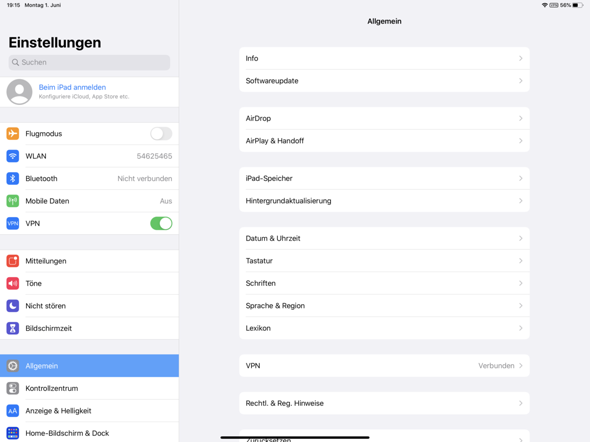The height and width of the screenshot is (442, 590).
Task: Tap the Kontrollzentrum icon
Action: tap(13, 388)
